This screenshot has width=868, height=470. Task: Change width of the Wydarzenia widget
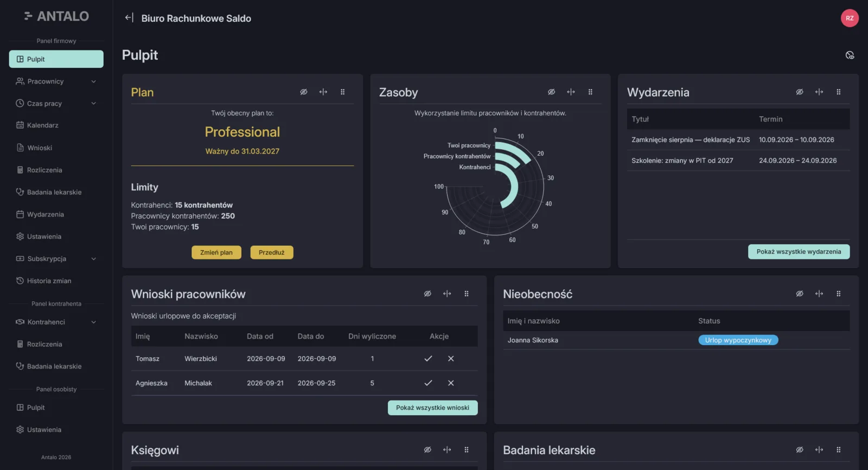point(819,92)
